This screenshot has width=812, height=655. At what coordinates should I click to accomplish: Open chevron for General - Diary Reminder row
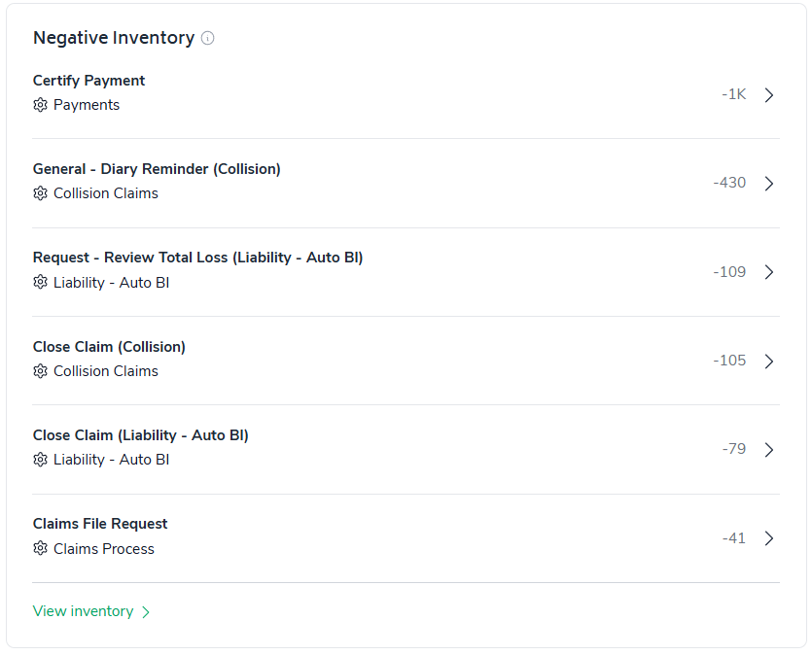pos(769,184)
